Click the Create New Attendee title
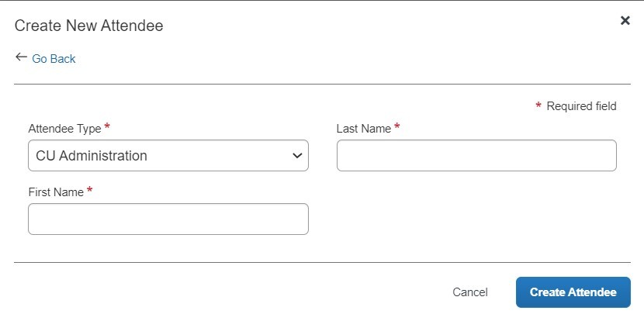Viewport: 644px width, 321px height. 88,26
